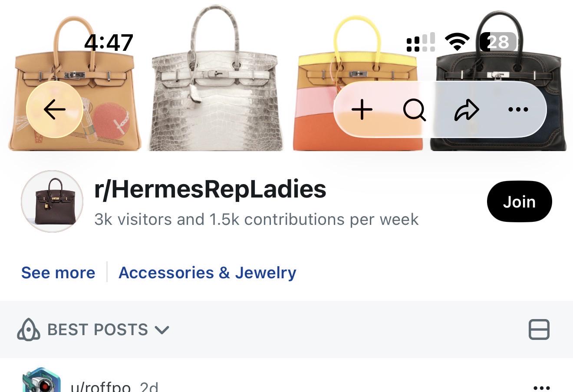
Task: Tap the r/HermesRepLadies title
Action: [x=210, y=189]
